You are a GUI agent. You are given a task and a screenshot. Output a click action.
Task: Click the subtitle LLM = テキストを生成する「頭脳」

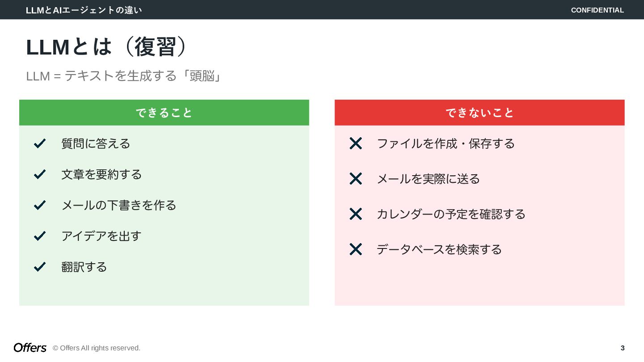tap(124, 76)
